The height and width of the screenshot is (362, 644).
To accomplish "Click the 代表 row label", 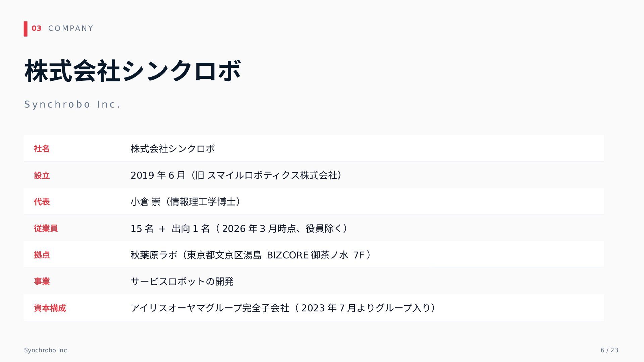I will 42,202.
